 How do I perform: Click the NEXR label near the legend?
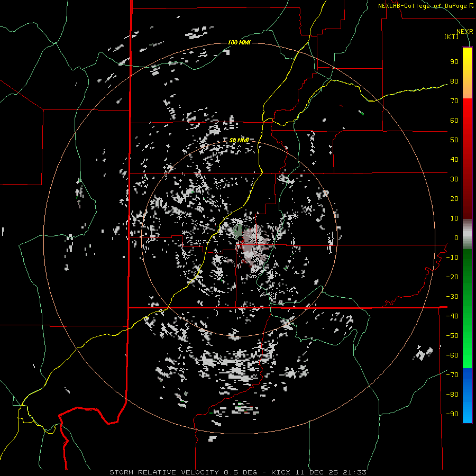pos(464,32)
